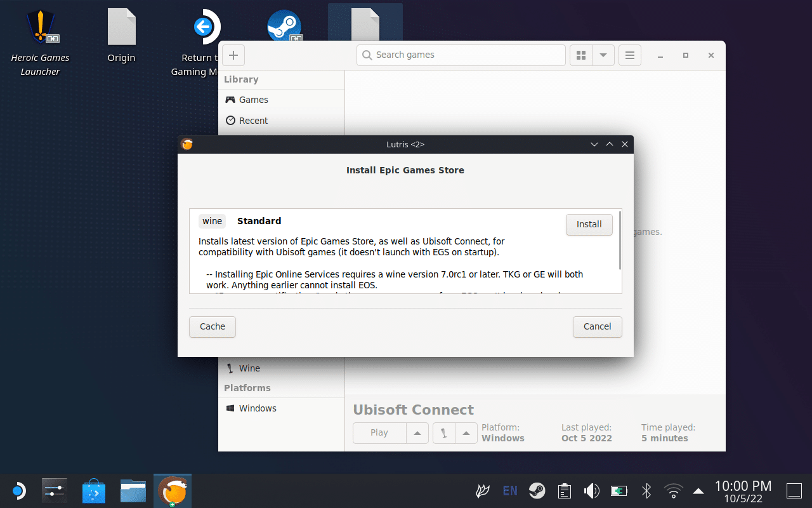
Task: Minimize the Lutris main window
Action: click(660, 55)
